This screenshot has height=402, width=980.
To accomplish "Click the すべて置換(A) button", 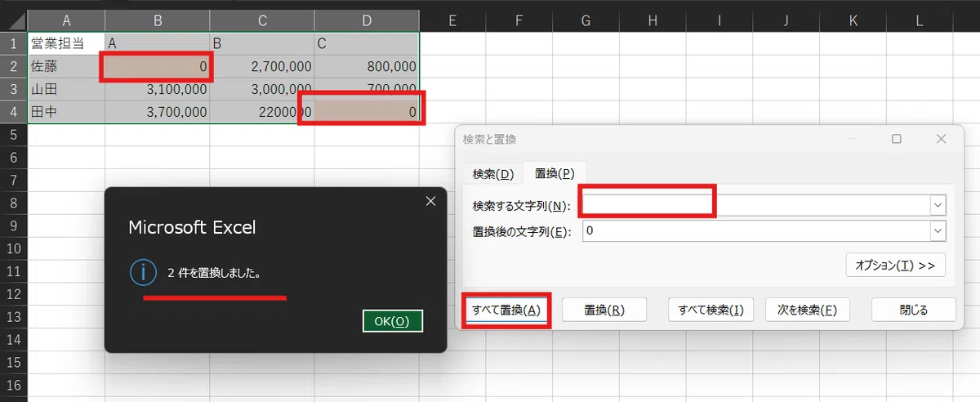I will [506, 310].
